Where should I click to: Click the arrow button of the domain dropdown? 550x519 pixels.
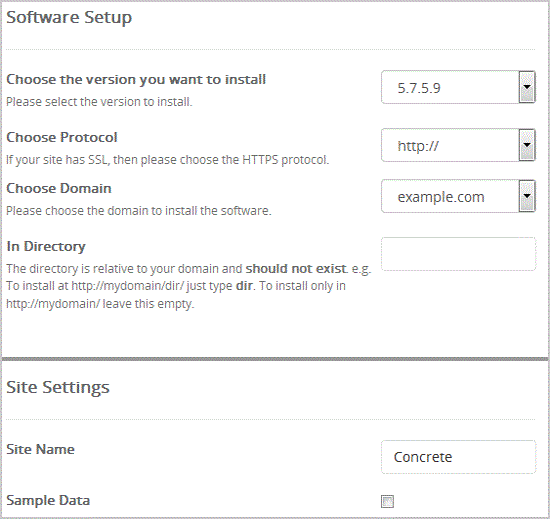tap(527, 196)
